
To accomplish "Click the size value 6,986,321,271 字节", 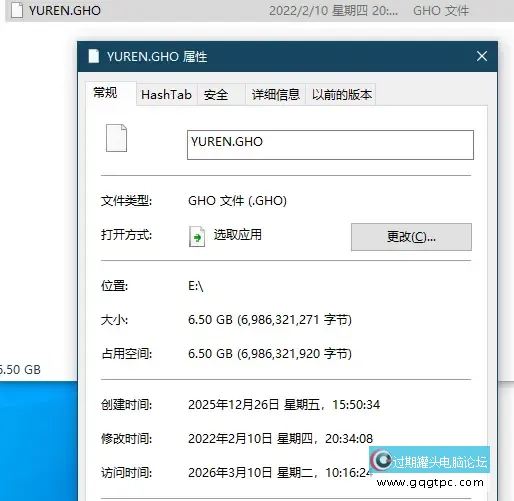I will (x=270, y=320).
